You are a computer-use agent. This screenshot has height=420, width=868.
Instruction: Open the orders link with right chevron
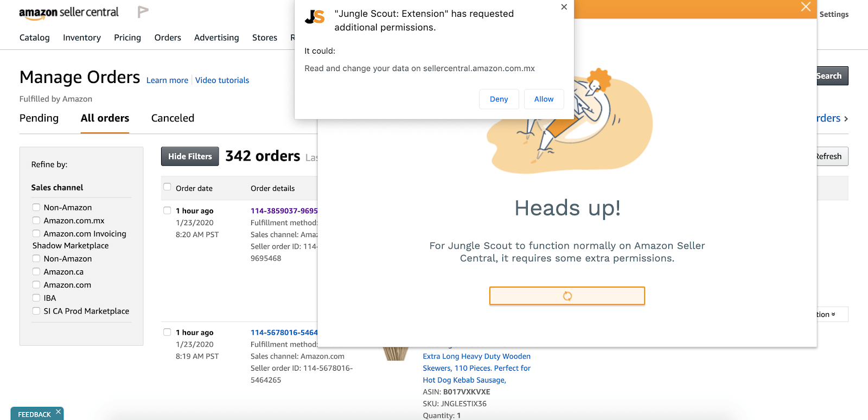pyautogui.click(x=832, y=118)
